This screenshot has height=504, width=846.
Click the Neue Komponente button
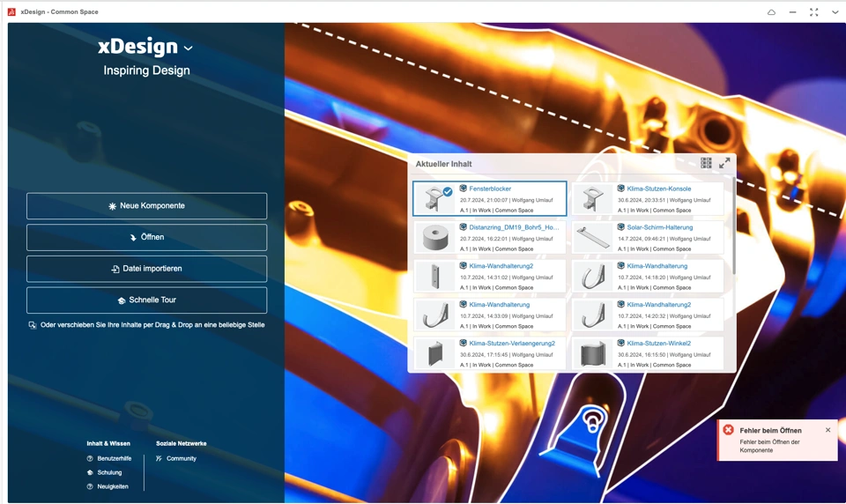click(x=147, y=205)
